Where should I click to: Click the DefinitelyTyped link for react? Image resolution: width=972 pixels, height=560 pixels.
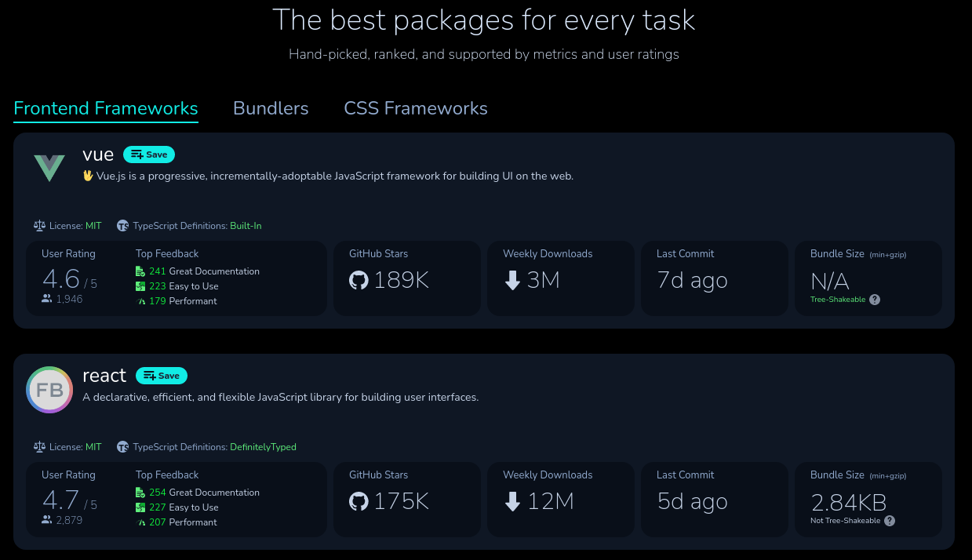pos(264,446)
